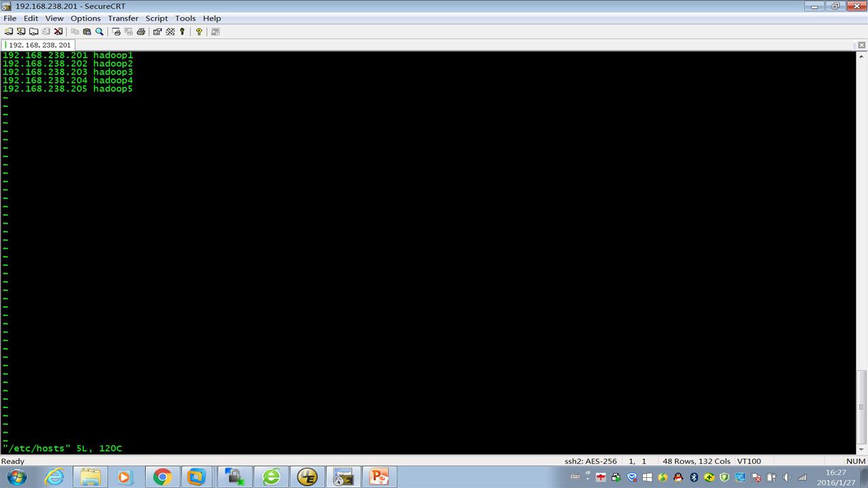Open Session Options from the toolbar
The height and width of the screenshot is (488, 868).
point(157,31)
